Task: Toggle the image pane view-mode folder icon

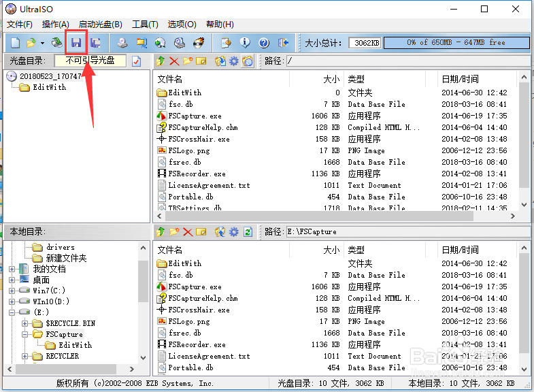Action: [248, 61]
